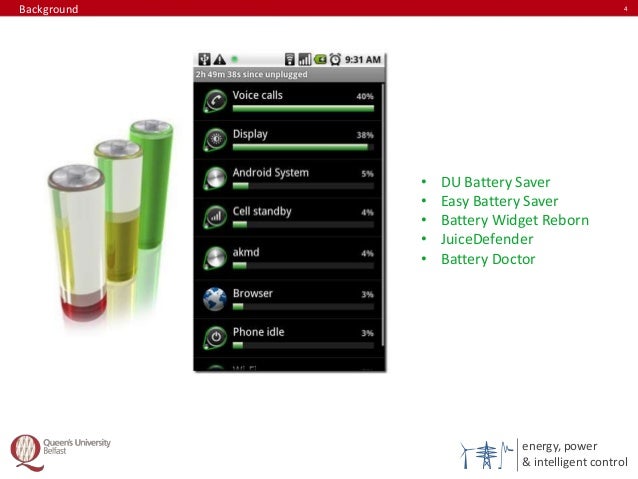Open the Cell standby usage entry

(x=288, y=217)
